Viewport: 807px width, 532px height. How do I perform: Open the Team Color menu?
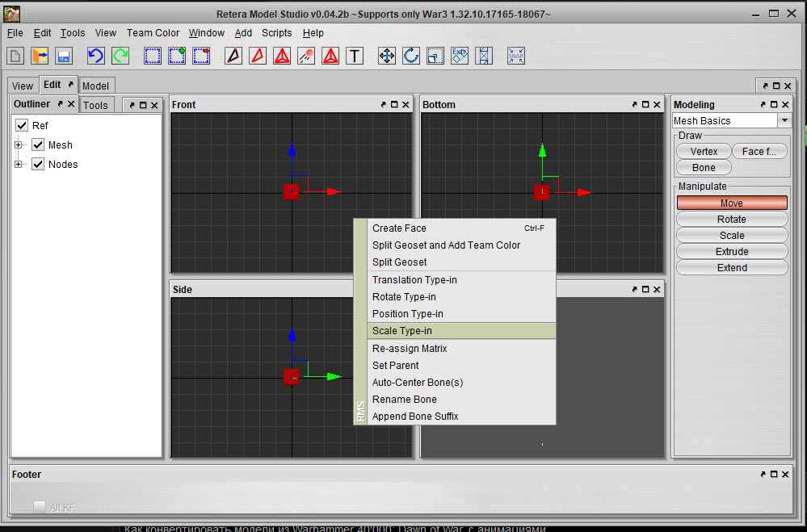pyautogui.click(x=153, y=33)
